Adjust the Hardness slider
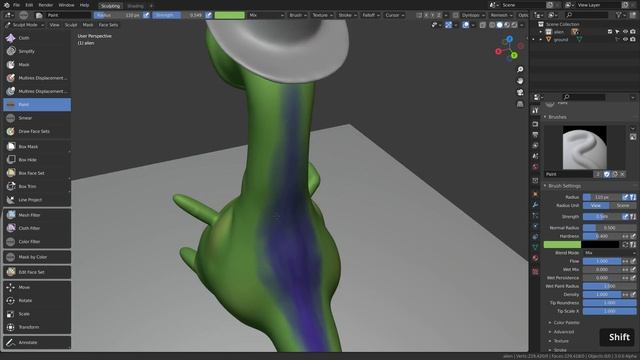 (x=602, y=236)
